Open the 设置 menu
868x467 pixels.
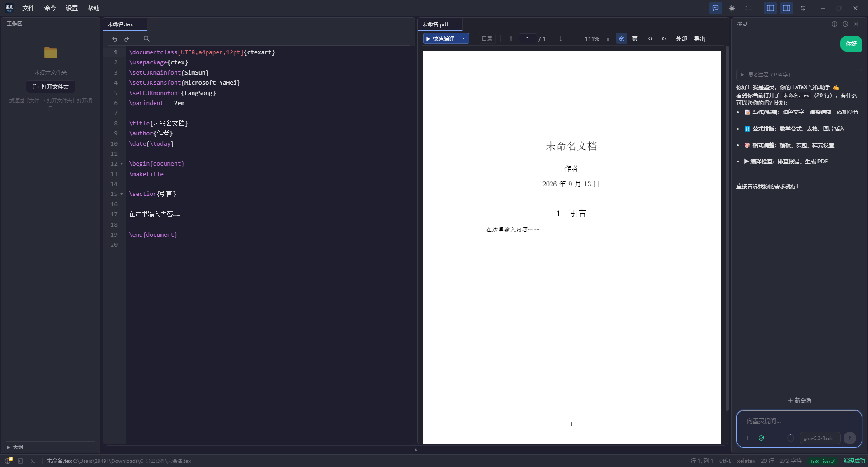[x=72, y=8]
